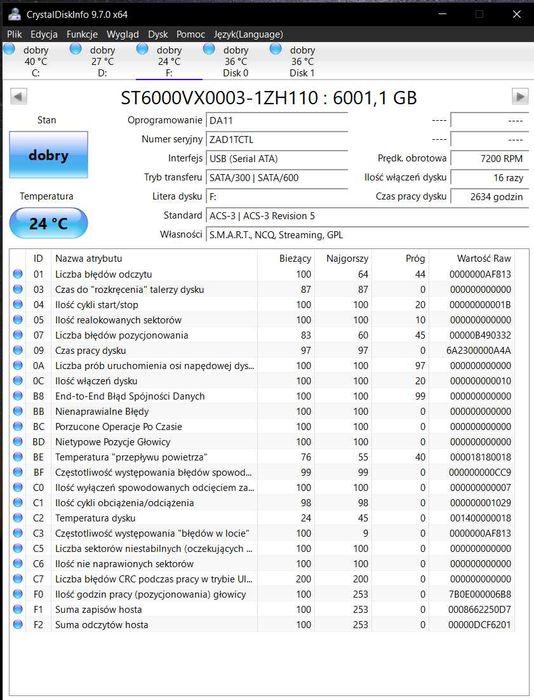Click the features field S.M.A.R.T., NCQ
534x700 pixels.
tap(367, 235)
